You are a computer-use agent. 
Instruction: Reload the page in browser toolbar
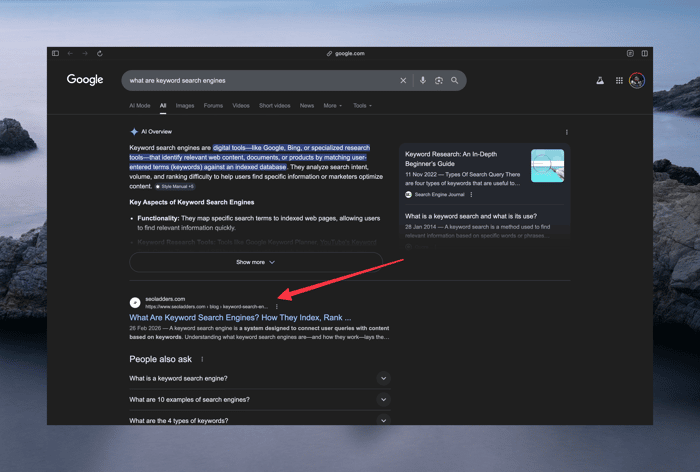pyautogui.click(x=100, y=54)
